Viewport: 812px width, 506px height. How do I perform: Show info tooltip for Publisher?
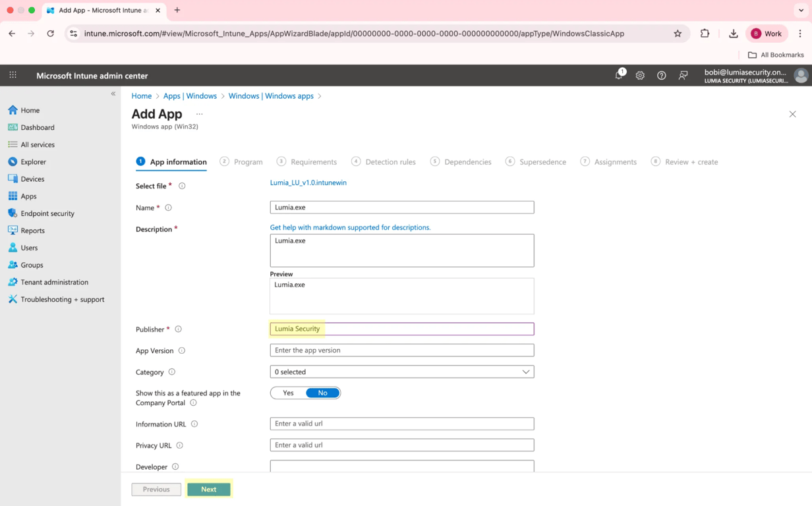pos(178,329)
